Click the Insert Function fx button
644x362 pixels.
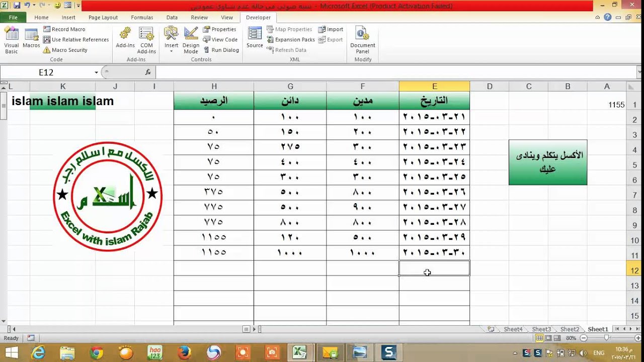[x=148, y=72]
